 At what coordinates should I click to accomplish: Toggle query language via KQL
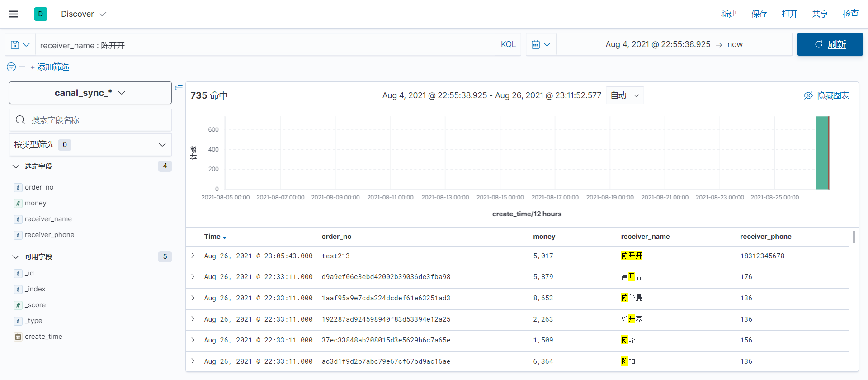point(508,44)
